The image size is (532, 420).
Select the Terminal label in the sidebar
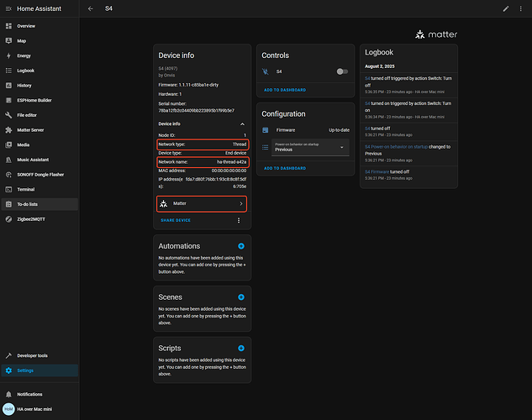coord(26,190)
